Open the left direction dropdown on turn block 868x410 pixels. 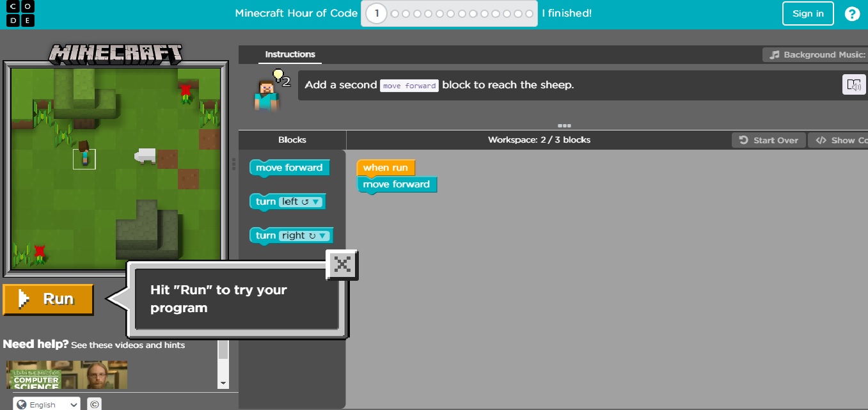pos(301,201)
